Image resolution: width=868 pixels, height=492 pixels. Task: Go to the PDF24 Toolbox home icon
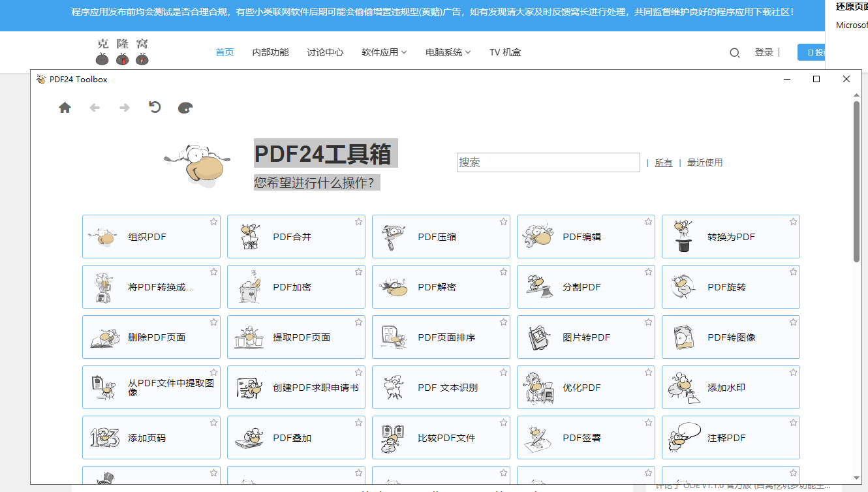[65, 108]
